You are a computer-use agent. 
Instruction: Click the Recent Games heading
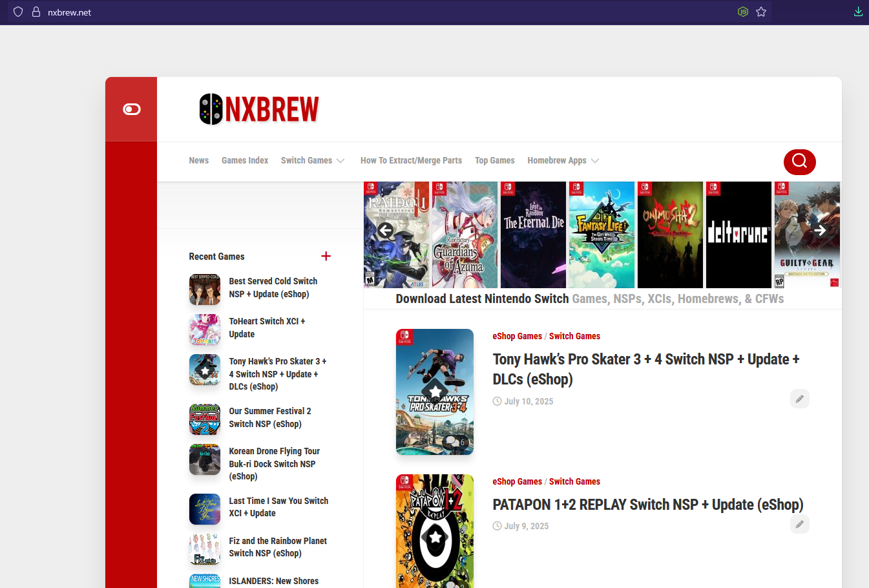tap(216, 257)
